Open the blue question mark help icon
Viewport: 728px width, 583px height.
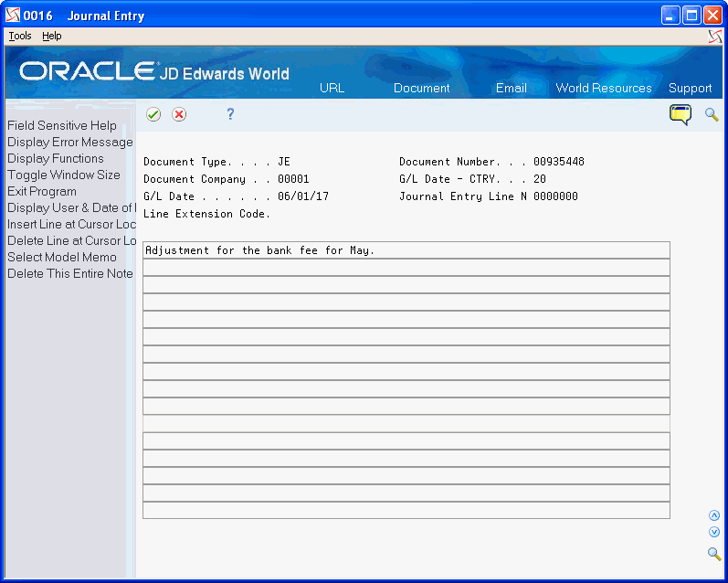[x=230, y=114]
